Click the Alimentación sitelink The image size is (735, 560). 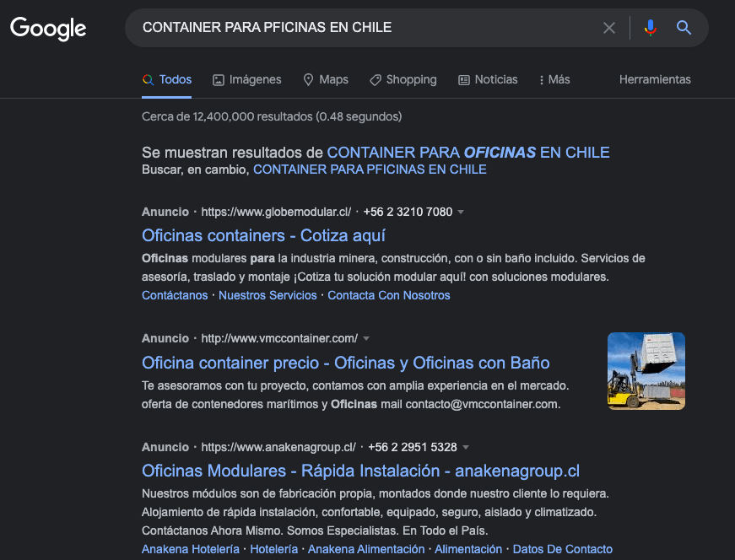468,549
